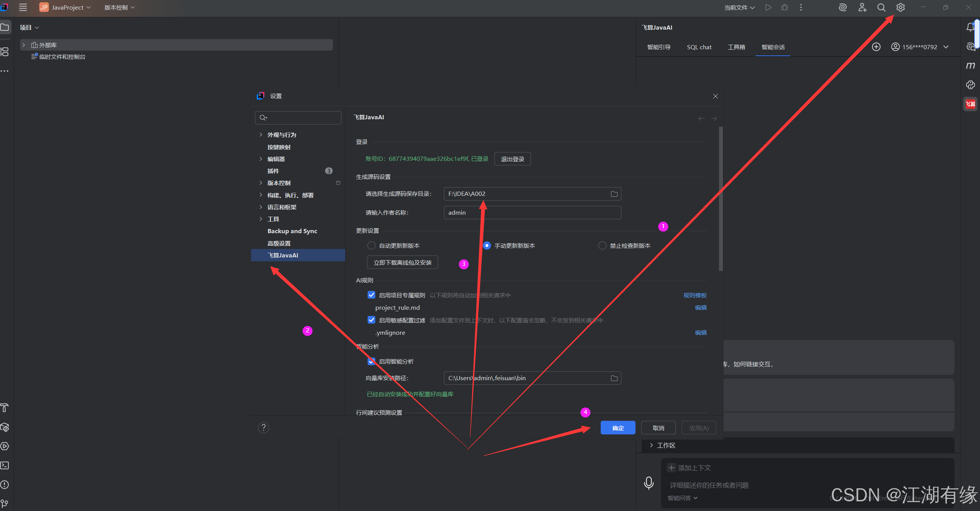The height and width of the screenshot is (511, 980).
Task: Open the main hamburger menu
Action: click(x=23, y=7)
